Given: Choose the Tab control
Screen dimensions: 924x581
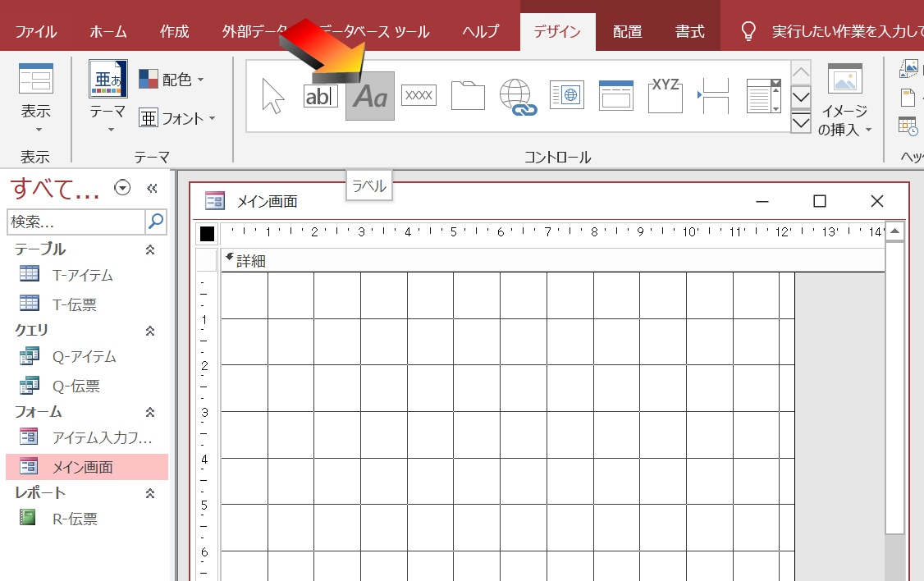Looking at the screenshot, I should [468, 95].
